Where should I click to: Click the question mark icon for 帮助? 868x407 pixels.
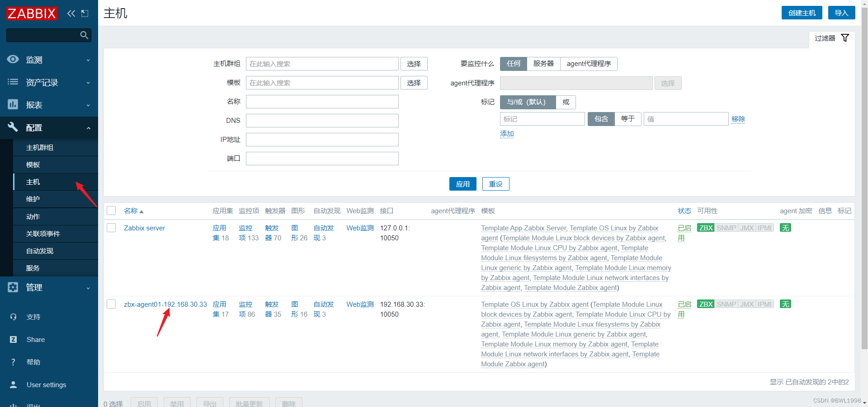[13, 362]
